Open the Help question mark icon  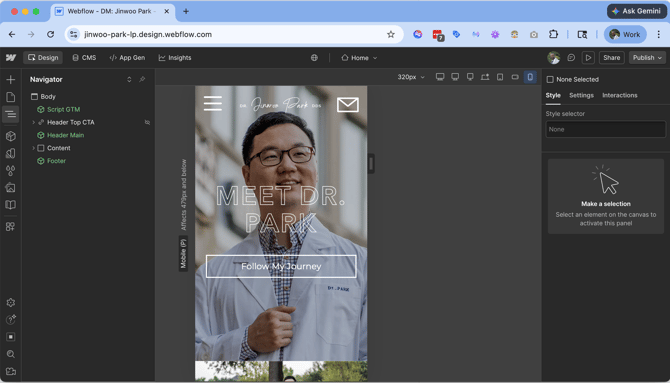pyautogui.click(x=11, y=319)
